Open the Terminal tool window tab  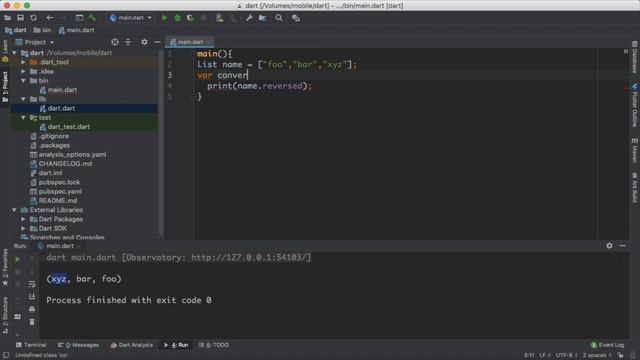31,345
